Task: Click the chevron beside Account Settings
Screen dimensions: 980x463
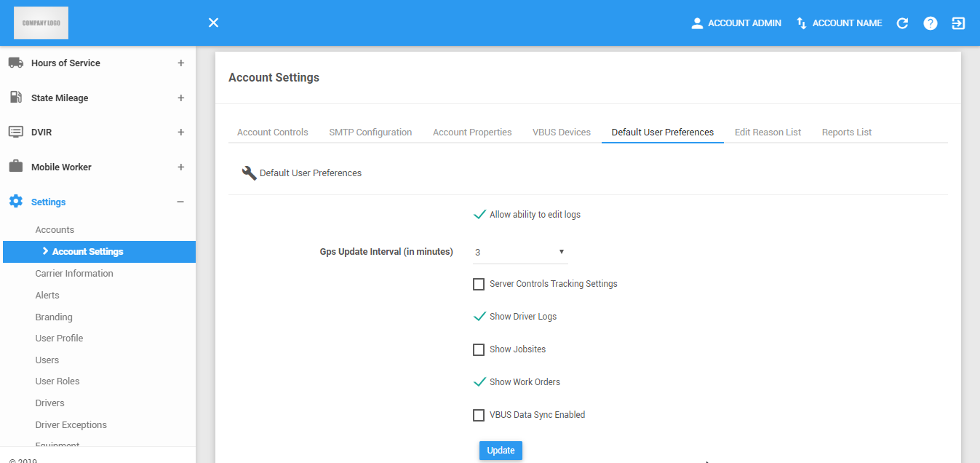Action: 45,251
